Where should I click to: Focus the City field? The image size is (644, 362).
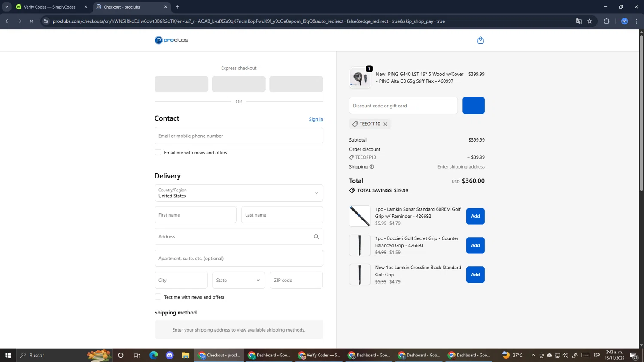tap(181, 280)
